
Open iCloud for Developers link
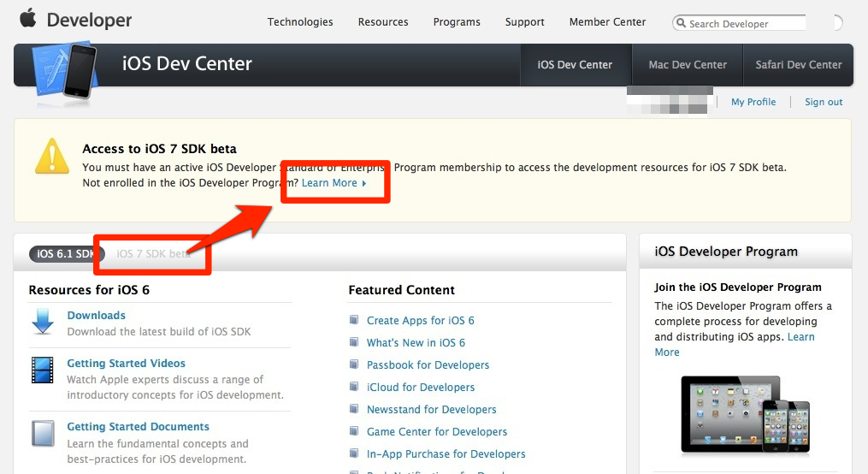421,387
